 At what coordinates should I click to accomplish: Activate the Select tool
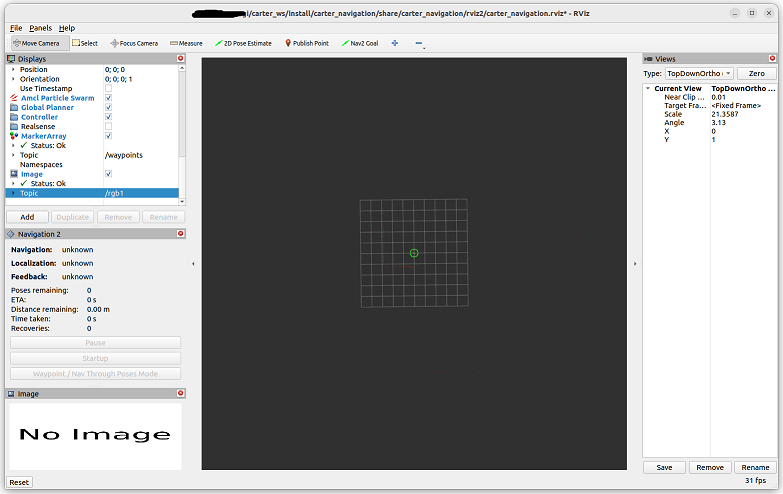85,43
